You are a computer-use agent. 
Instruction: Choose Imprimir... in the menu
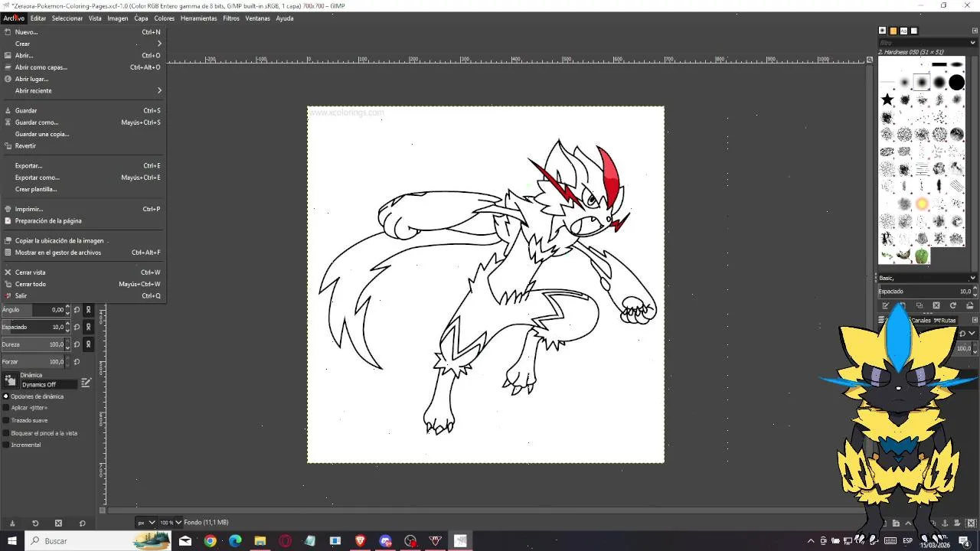[x=83, y=209]
